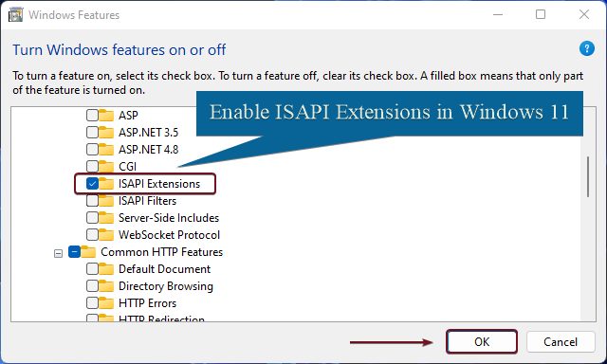Click the ISAPI Filters folder icon

[106, 201]
